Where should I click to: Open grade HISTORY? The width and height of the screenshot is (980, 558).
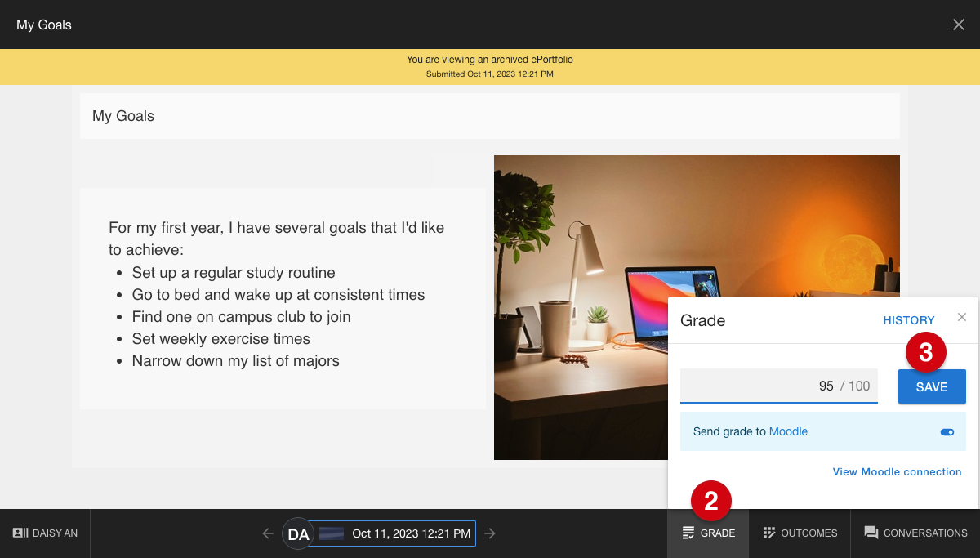click(909, 320)
